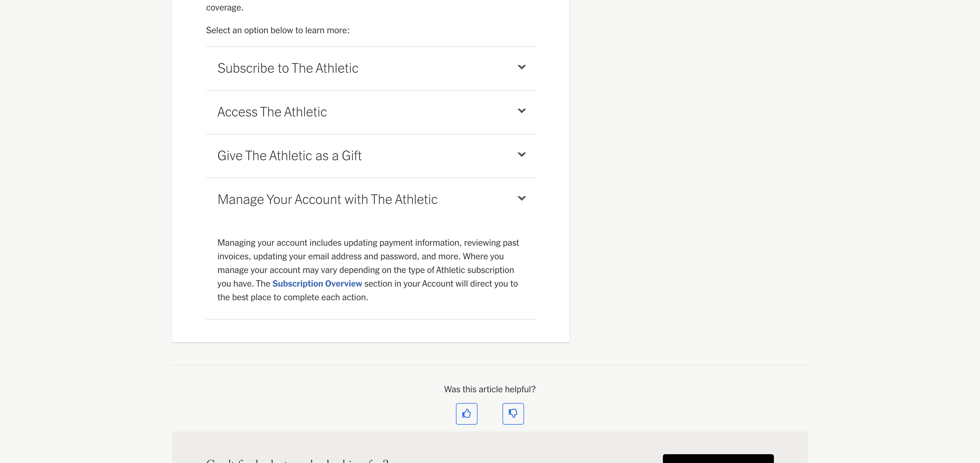Collapse Manage Your Account chevron

click(x=522, y=198)
